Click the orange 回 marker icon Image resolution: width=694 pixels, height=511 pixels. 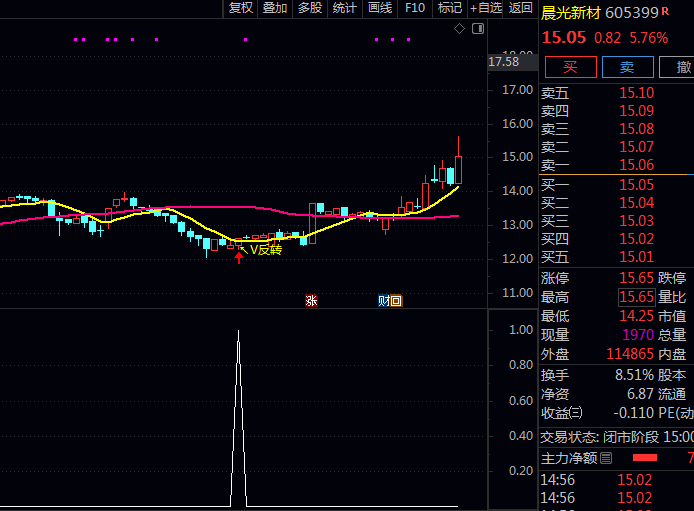click(x=396, y=301)
